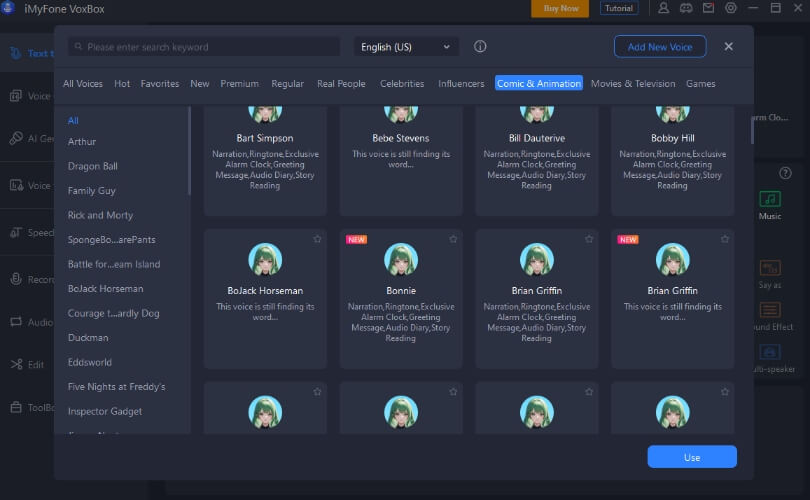Select the Bonnie voice avatar
This screenshot has height=500, width=810.
click(401, 259)
